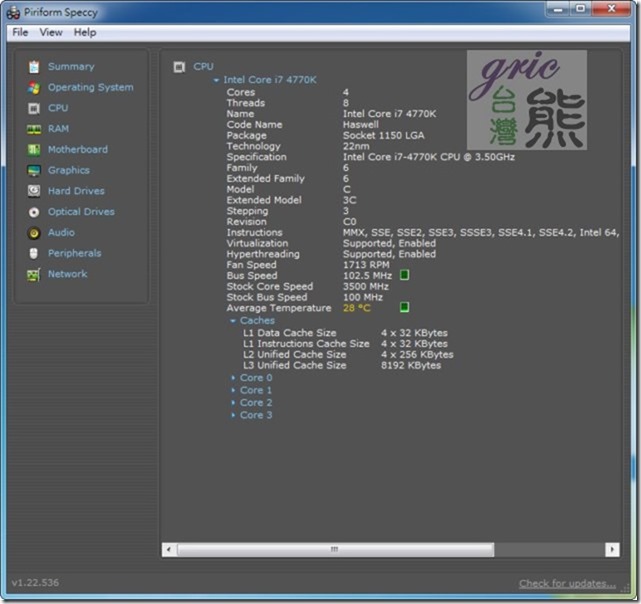Click the Optical Drives disc icon
Screen dimensions: 641x604
pos(34,212)
